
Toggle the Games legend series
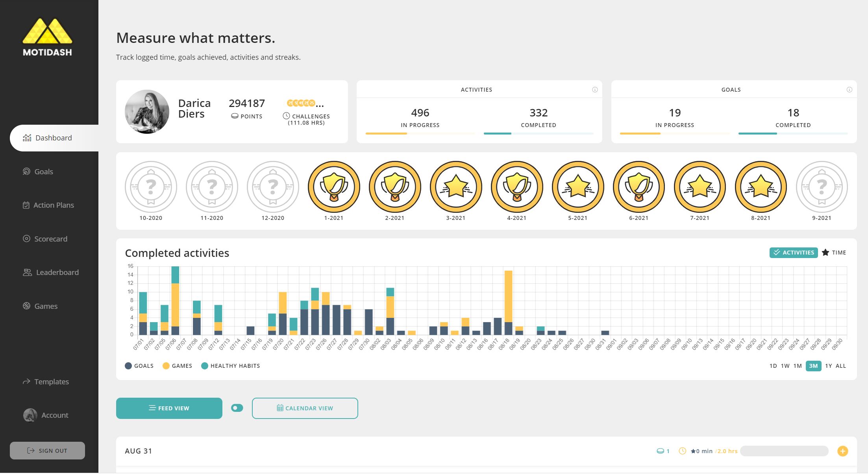[177, 366]
